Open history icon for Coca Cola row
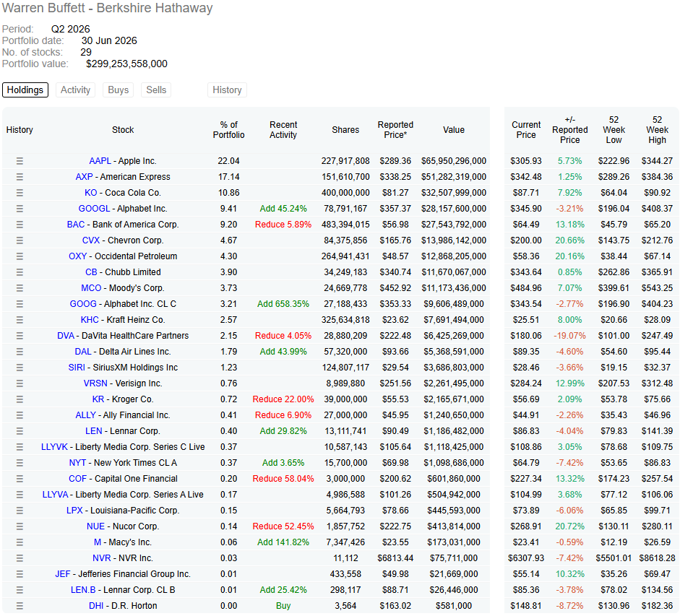The width and height of the screenshot is (680, 616). pos(20,193)
